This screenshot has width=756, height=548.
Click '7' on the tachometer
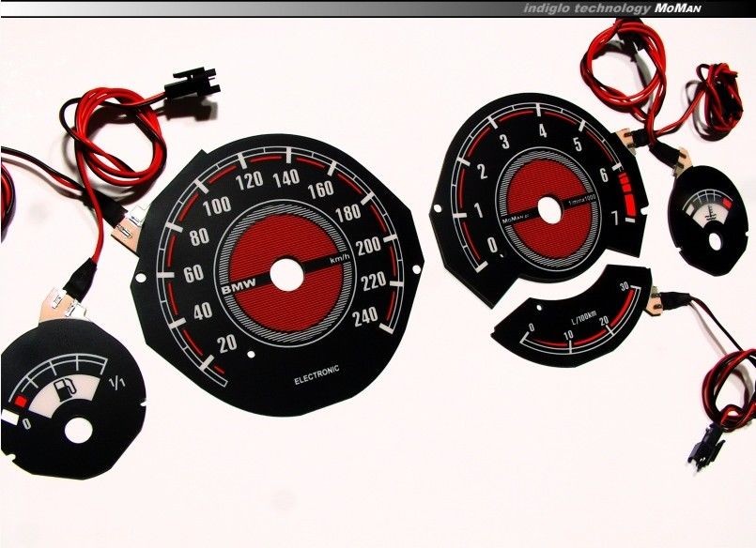pyautogui.click(x=614, y=218)
